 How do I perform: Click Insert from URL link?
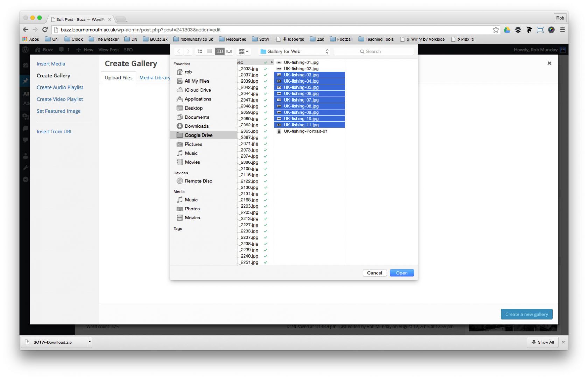55,132
